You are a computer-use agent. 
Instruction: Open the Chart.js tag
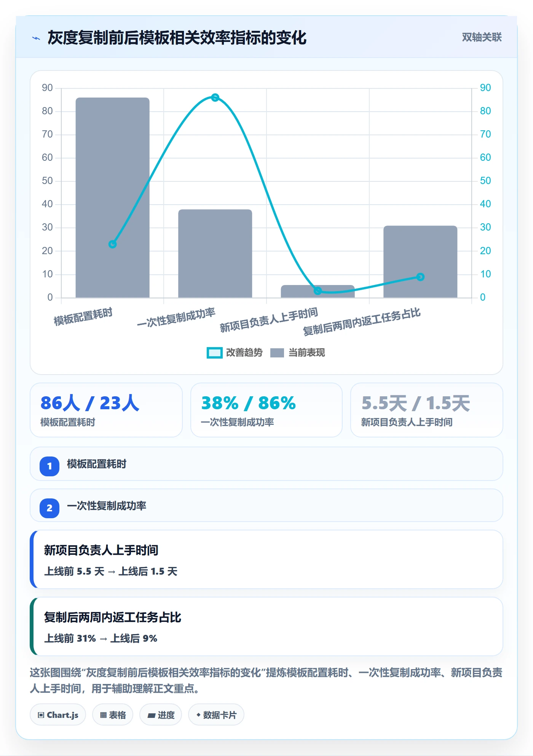click(x=58, y=715)
